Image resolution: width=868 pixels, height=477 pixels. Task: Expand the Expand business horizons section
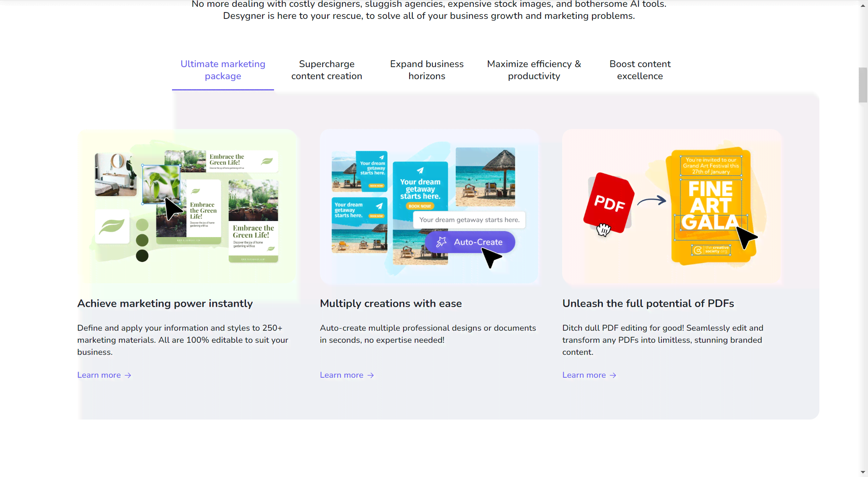point(427,70)
